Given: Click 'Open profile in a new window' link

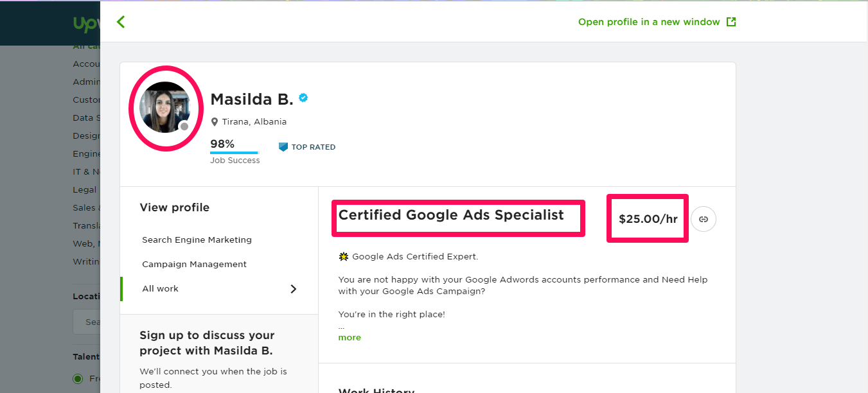Looking at the screenshot, I should (648, 22).
